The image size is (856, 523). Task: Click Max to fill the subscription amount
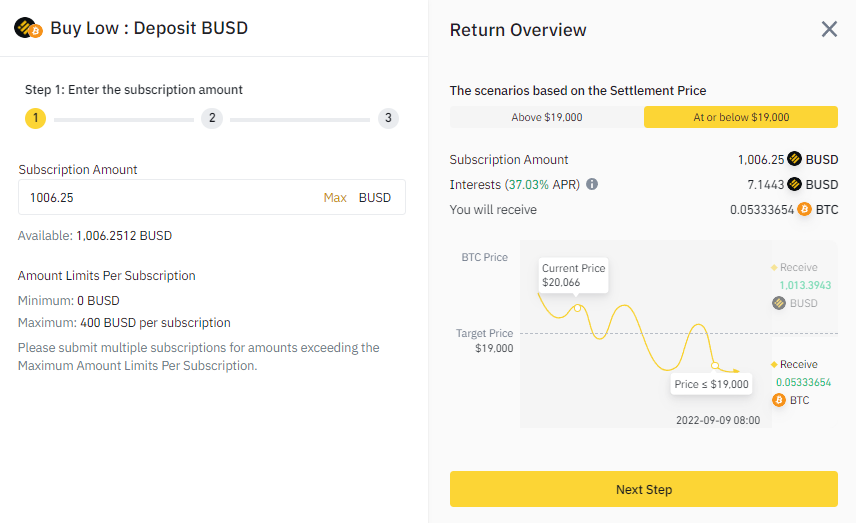[x=335, y=198]
